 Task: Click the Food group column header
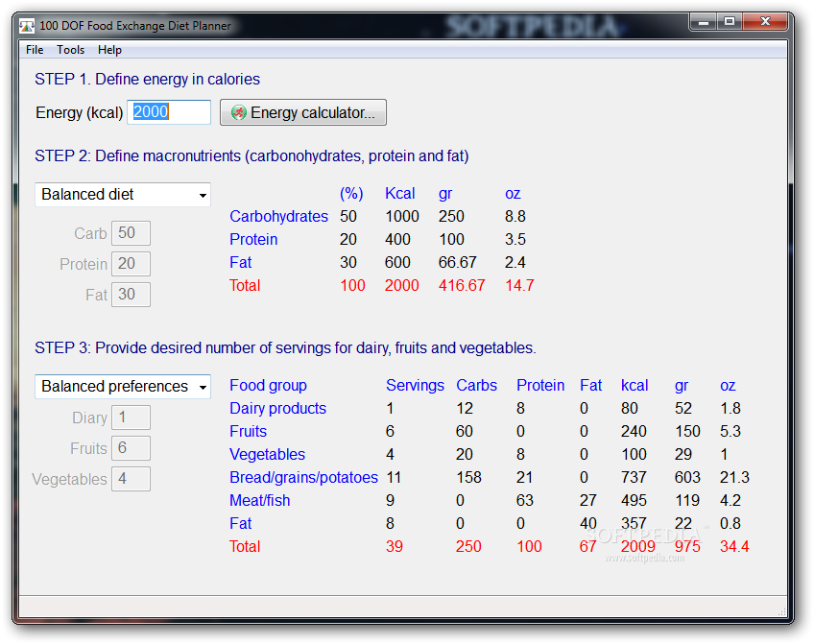tap(268, 386)
